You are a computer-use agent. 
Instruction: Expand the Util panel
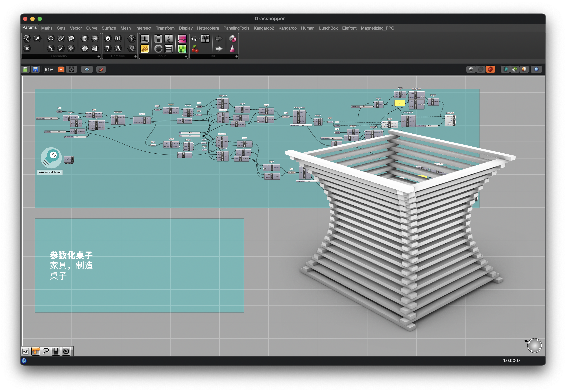coord(236,56)
